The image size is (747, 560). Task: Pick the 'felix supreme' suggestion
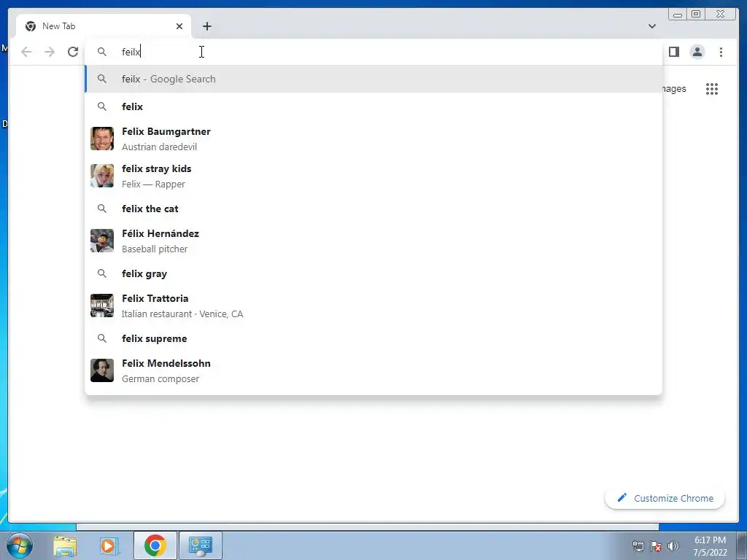(x=373, y=338)
